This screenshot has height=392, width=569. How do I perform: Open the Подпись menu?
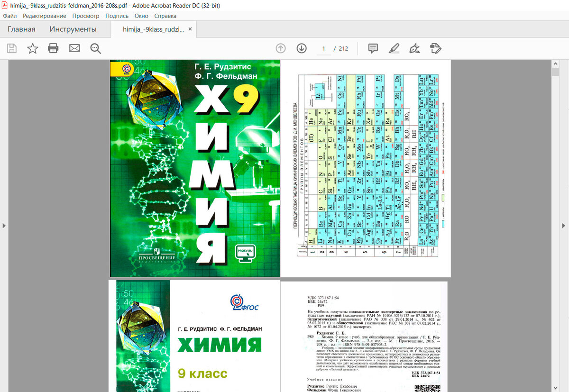(117, 16)
